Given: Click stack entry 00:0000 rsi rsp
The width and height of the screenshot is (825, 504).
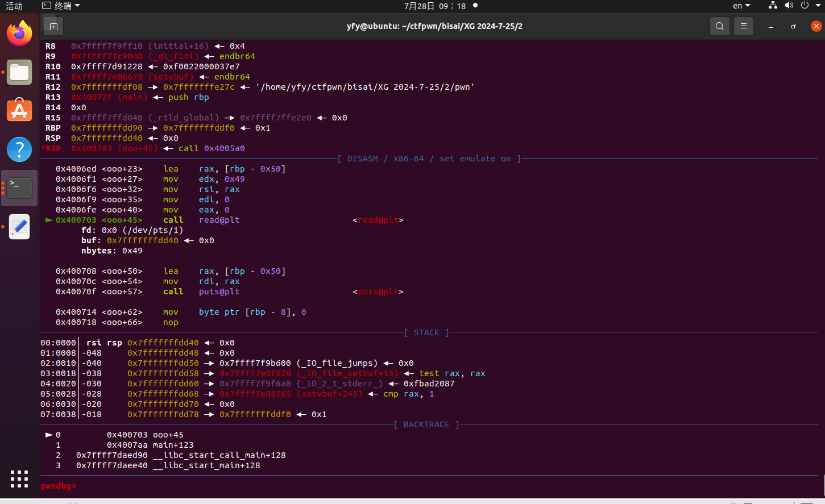Looking at the screenshot, I should tap(138, 343).
